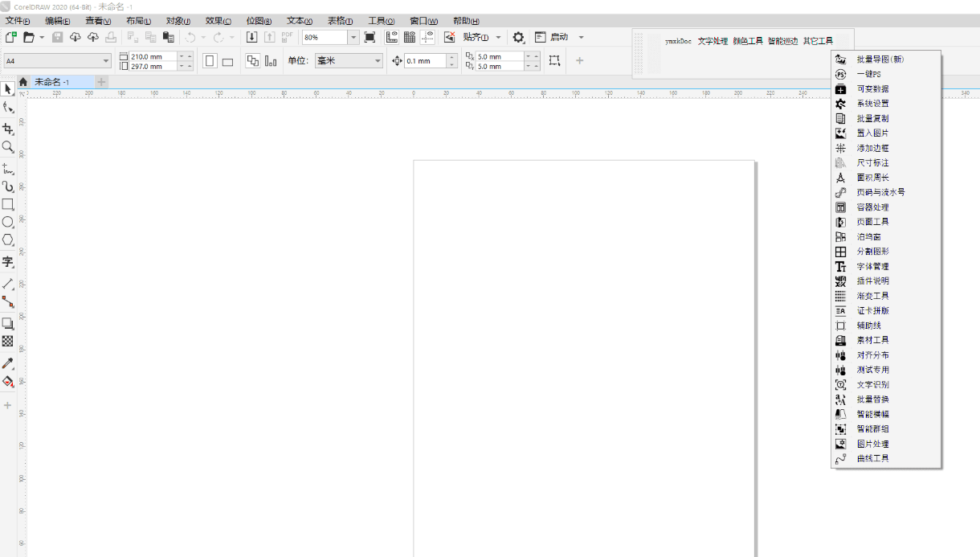Screen dimensions: 980x557
Task: Expand the 贴齐 snap-to dropdown
Action: coord(498,38)
